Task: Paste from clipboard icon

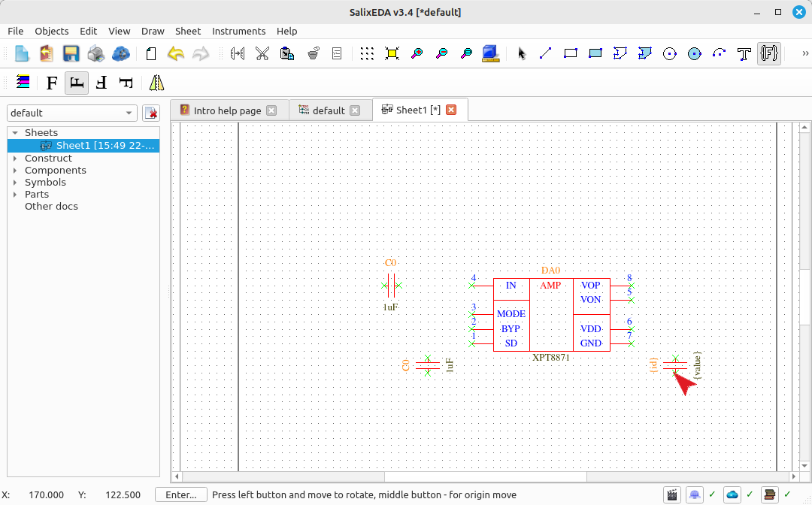Action: tap(287, 53)
